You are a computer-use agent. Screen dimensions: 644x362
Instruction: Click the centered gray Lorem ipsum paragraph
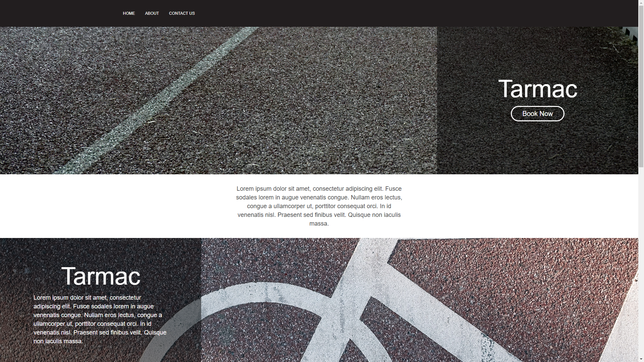319,206
